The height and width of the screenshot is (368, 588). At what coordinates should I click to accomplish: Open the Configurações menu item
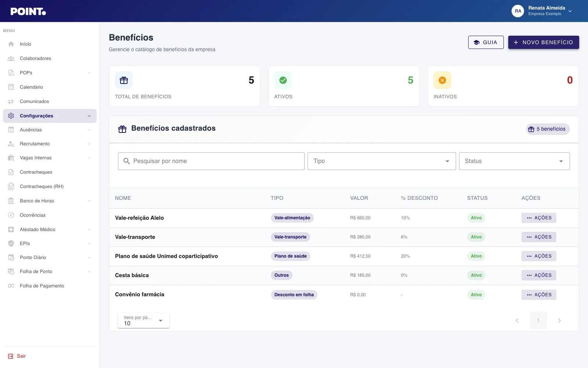[x=50, y=116]
